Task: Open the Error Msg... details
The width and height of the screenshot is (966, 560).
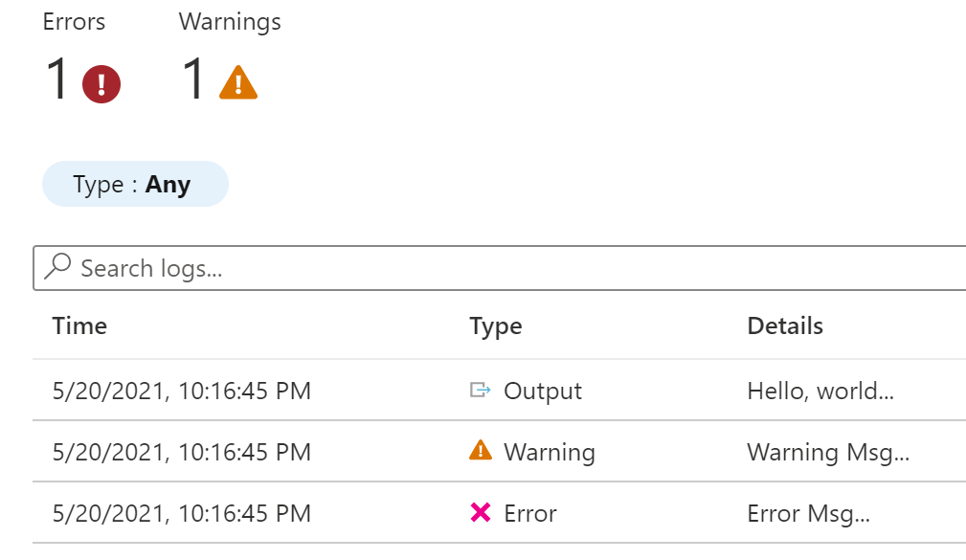Action: [808, 514]
